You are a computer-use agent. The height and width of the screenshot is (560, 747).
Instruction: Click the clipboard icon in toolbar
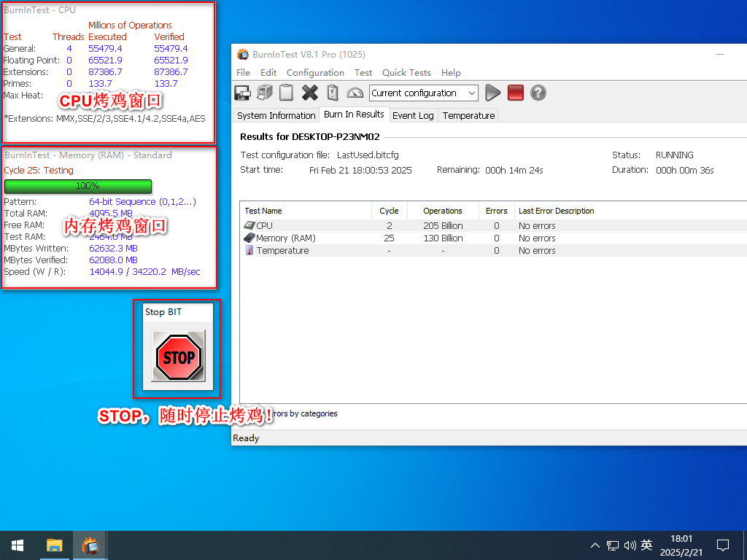[287, 93]
